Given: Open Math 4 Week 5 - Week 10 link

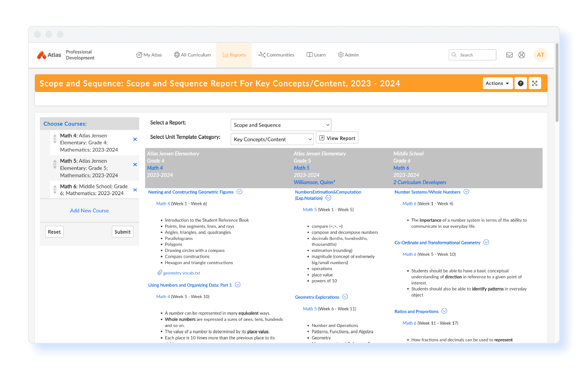Looking at the screenshot, I should [163, 297].
